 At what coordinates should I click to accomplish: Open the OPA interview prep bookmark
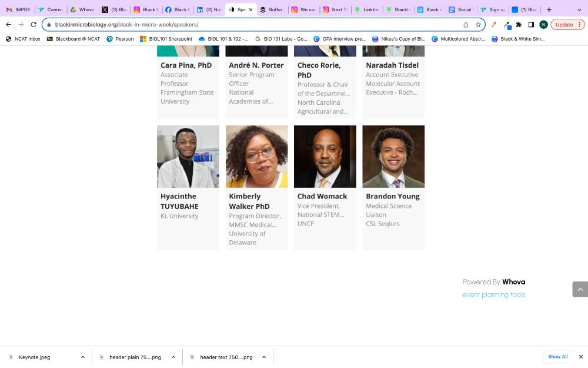click(x=339, y=39)
